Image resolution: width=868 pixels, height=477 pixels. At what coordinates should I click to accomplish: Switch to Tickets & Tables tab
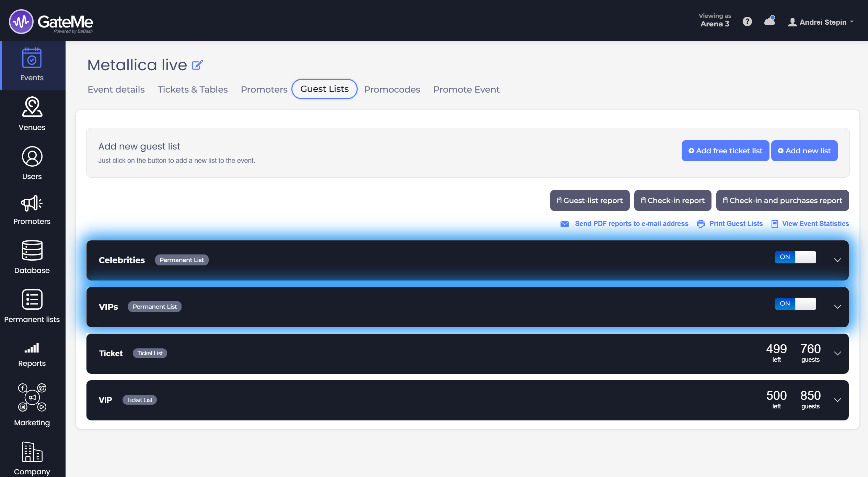[x=193, y=90]
